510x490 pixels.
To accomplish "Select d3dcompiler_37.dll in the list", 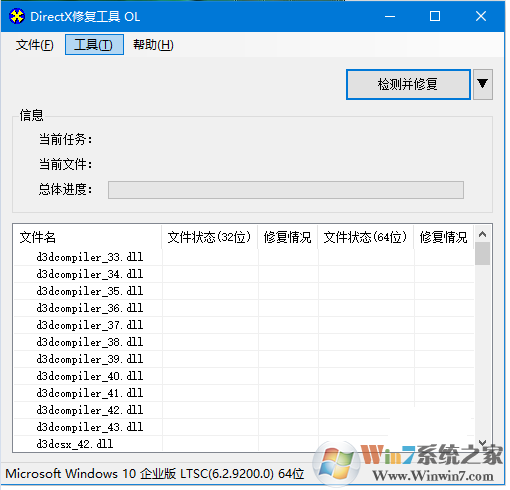I will point(90,325).
